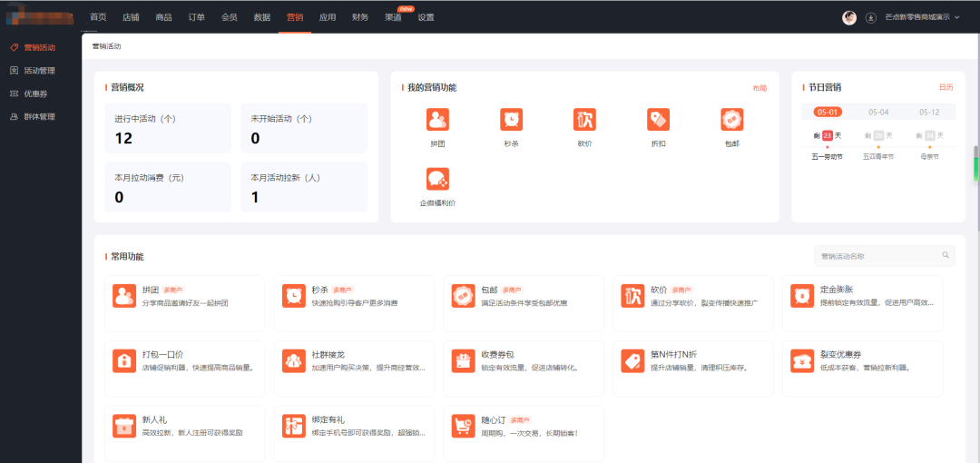This screenshot has height=463, width=980.
Task: Open the 设置 top menu
Action: 426,17
